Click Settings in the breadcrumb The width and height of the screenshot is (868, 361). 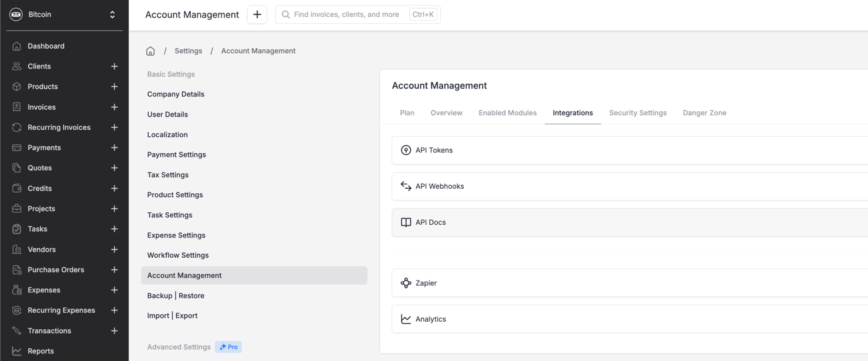click(188, 51)
